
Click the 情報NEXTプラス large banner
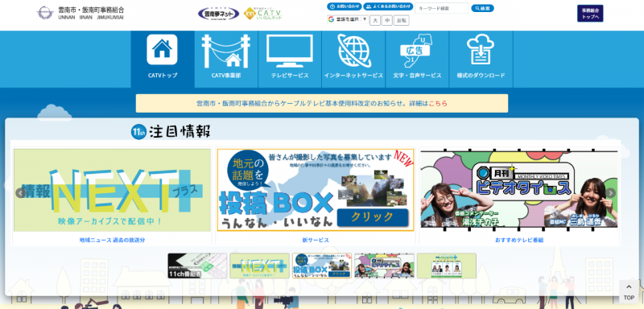112,190
